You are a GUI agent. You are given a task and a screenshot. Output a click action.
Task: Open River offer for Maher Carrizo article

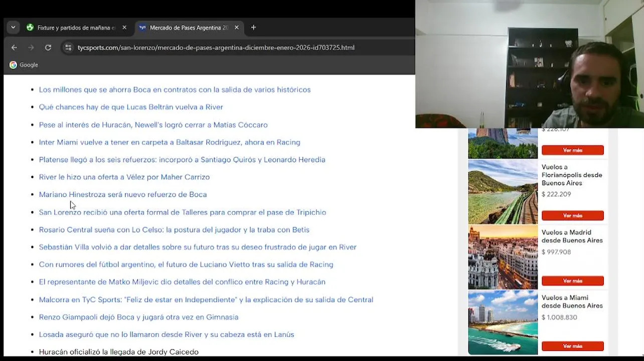point(124,177)
